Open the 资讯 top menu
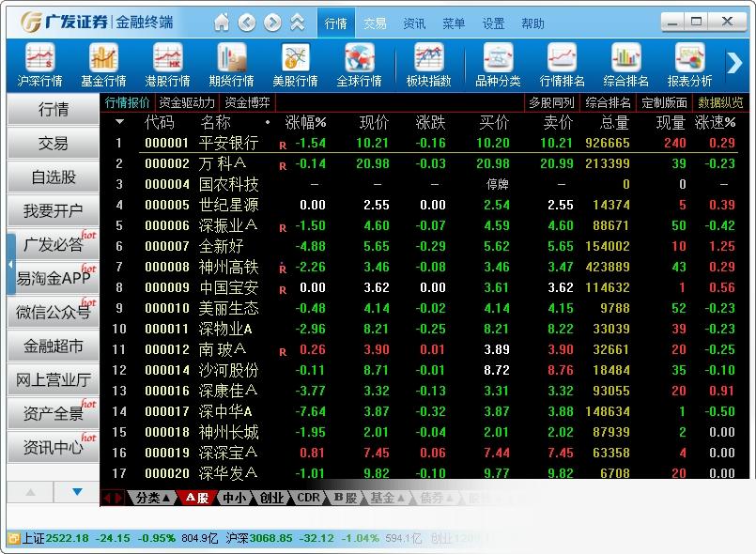 click(414, 23)
